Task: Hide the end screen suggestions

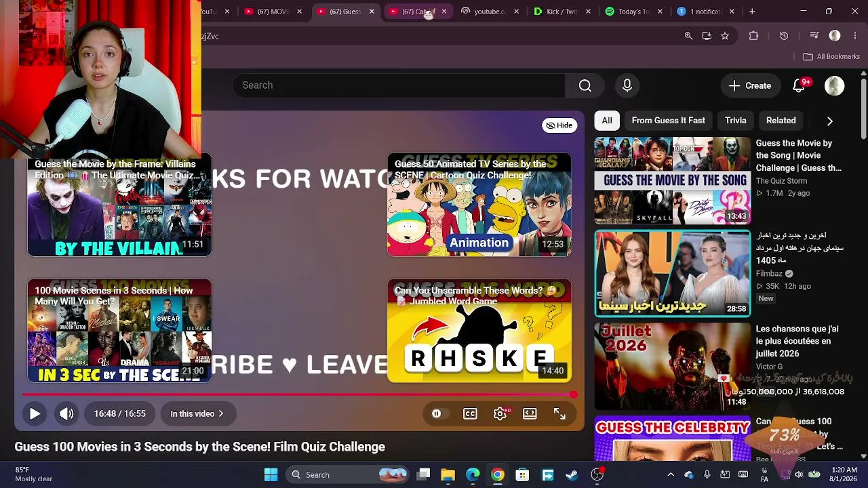Action: coord(559,125)
